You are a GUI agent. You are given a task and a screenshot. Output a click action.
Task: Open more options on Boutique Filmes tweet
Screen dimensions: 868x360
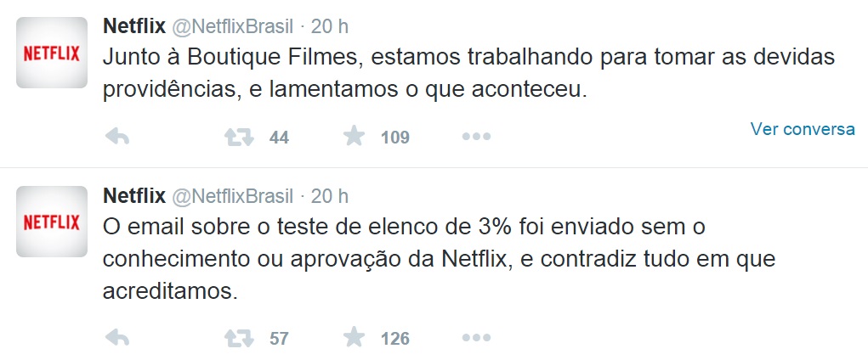tap(476, 136)
